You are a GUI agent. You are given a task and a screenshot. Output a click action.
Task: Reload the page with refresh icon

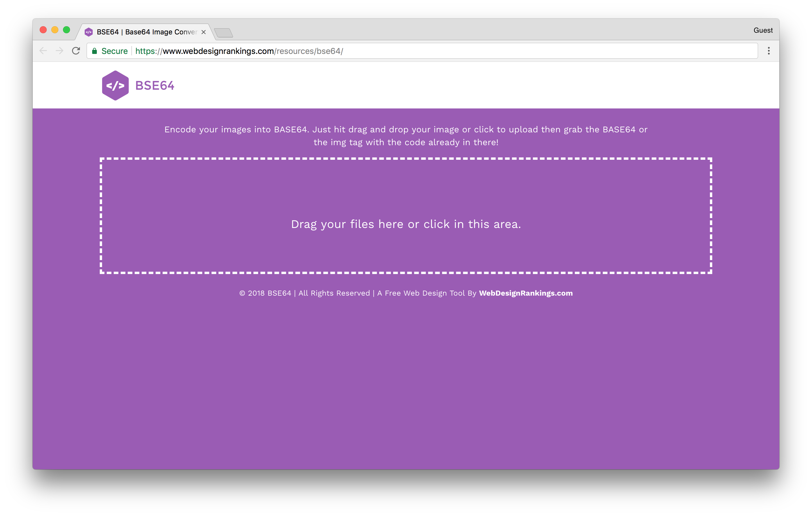(76, 51)
